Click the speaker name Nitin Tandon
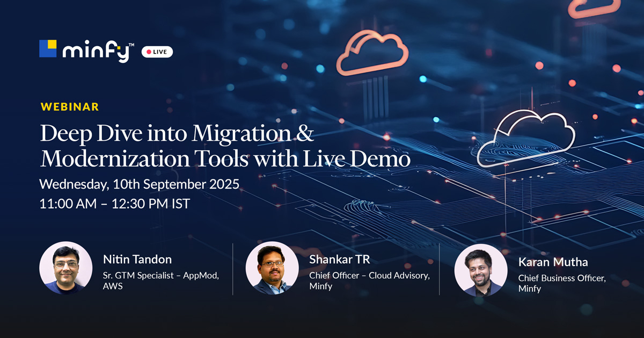 137,260
